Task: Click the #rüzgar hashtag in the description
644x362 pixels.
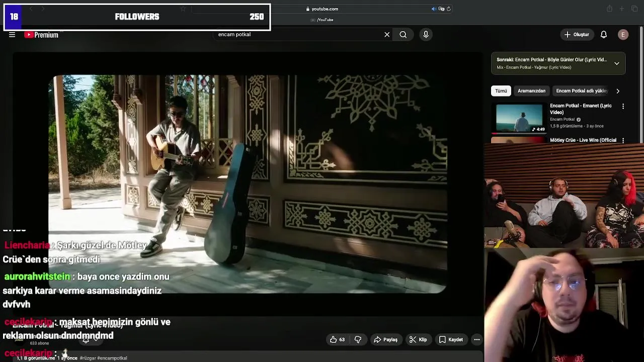Action: click(x=88, y=358)
